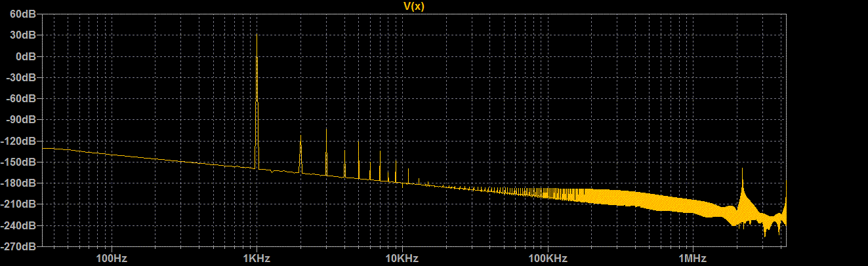Click the 100Hz frequency axis label
This screenshot has width=868, height=266.
point(110,258)
